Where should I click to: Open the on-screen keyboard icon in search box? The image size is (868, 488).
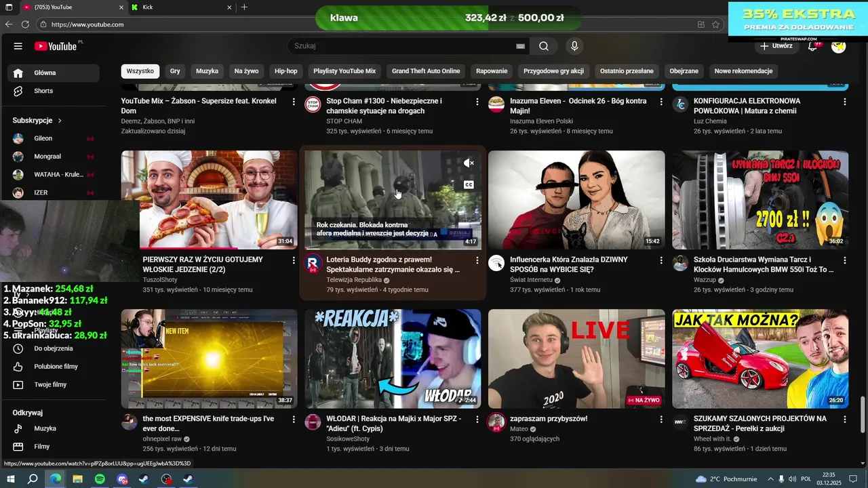(x=520, y=46)
